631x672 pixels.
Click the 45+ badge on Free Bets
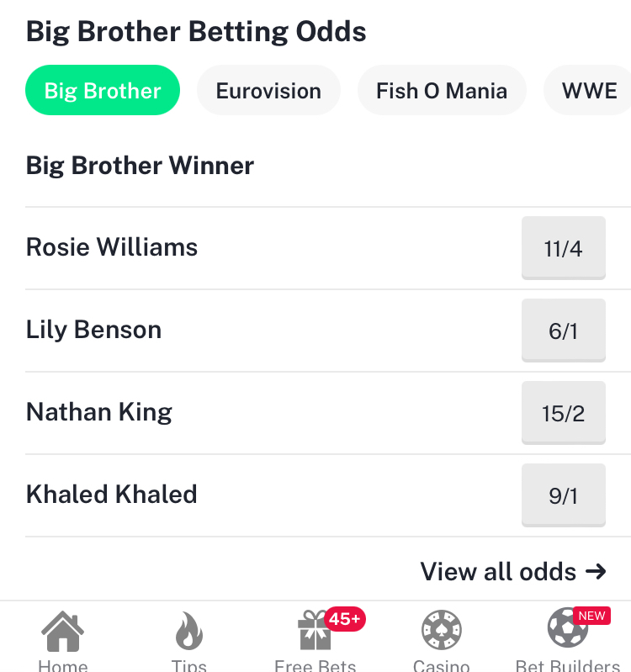coord(345,619)
